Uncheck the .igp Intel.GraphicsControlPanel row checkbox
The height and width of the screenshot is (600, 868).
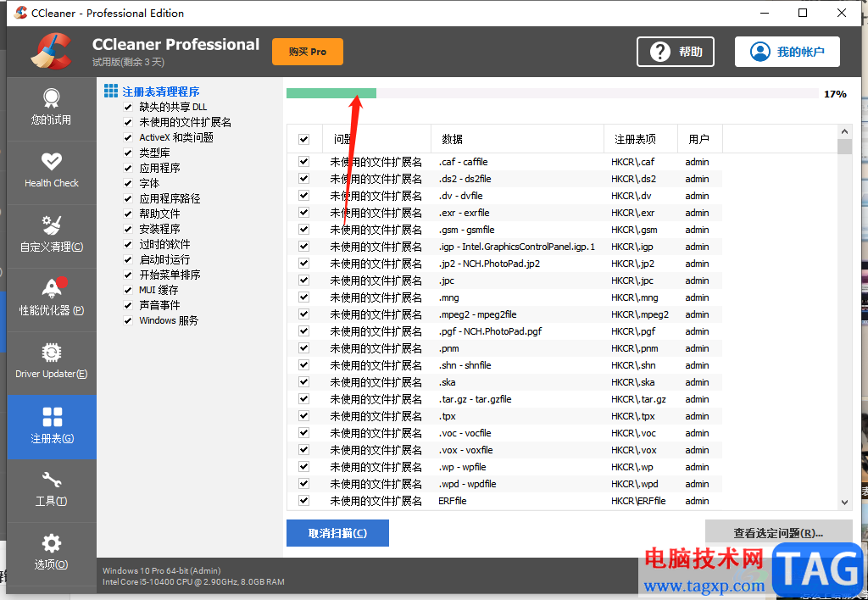point(304,247)
